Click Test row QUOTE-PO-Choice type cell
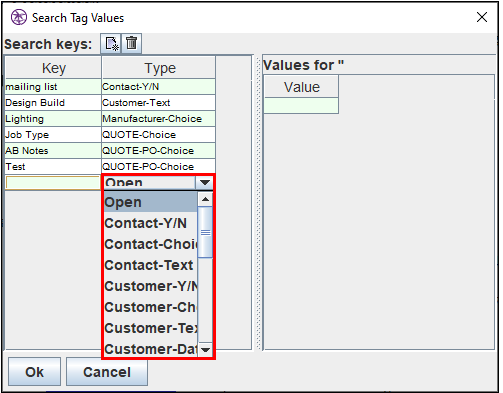Viewport: 503px width, 393px height. point(159,166)
